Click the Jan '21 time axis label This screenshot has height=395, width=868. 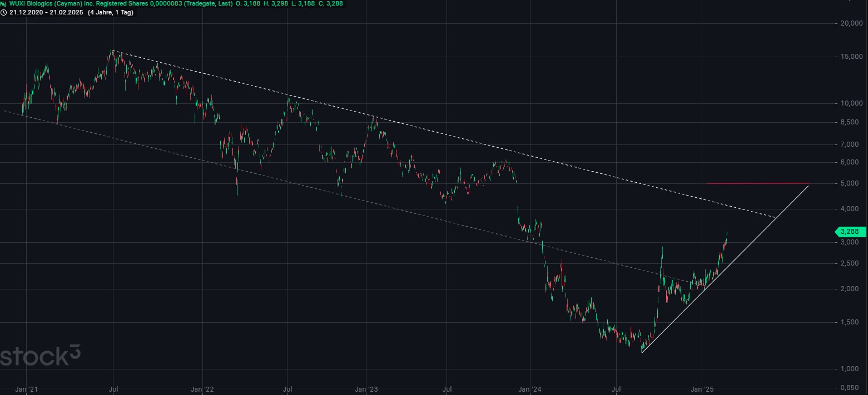26,389
